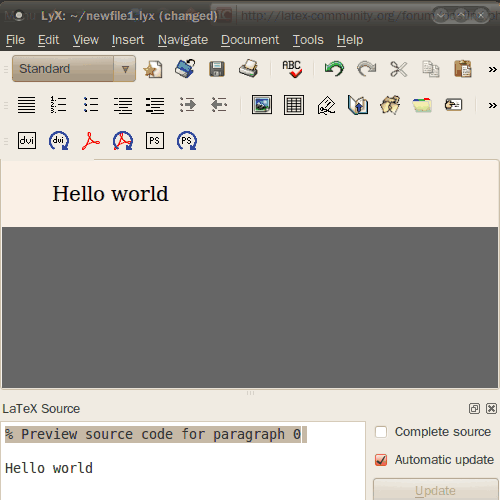Paste with clipboard icon
Image resolution: width=500 pixels, height=500 pixels.
(463, 69)
